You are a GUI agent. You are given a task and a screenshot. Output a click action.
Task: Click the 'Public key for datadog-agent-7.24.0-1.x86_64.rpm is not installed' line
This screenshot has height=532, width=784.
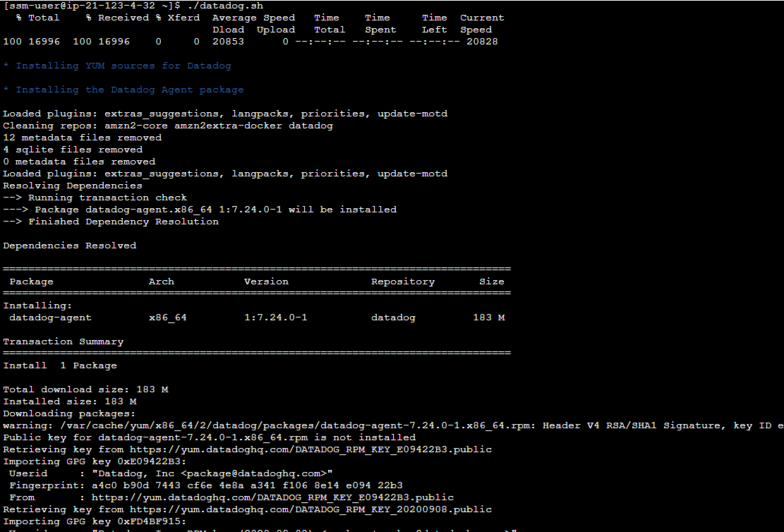(x=210, y=437)
